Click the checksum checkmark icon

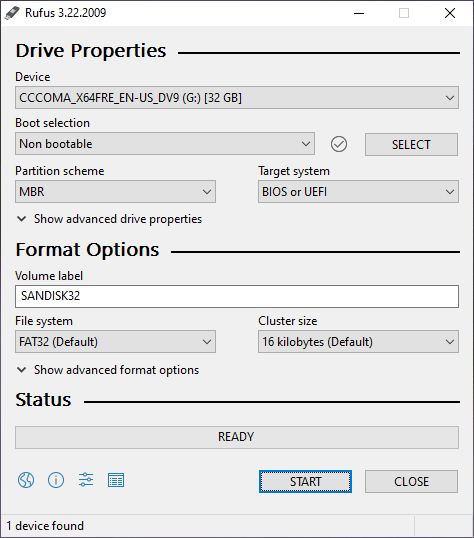339,144
